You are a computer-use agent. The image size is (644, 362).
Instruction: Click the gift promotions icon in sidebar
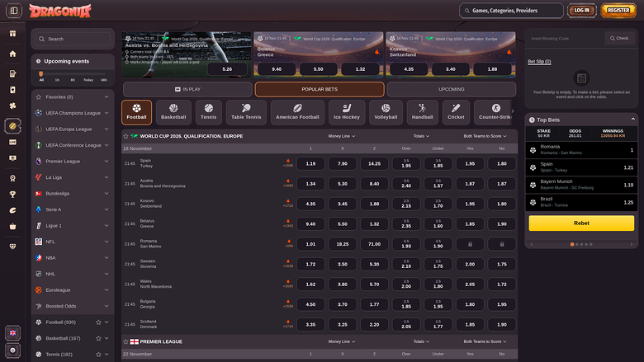point(12,33)
